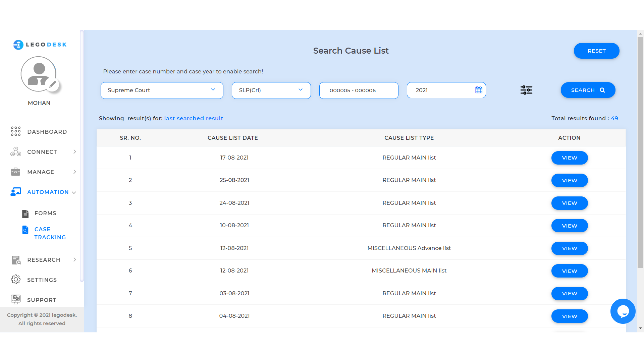
Task: Open the Support menu item
Action: click(x=42, y=300)
